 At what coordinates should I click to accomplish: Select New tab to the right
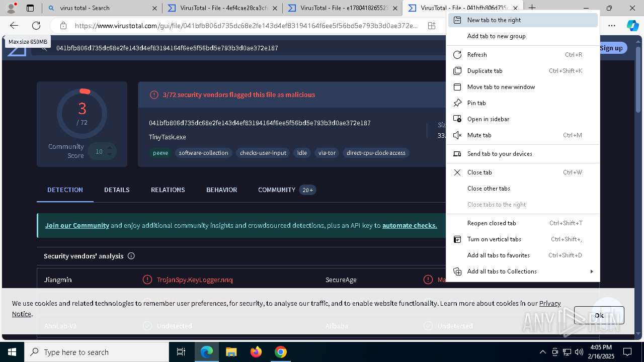tap(523, 20)
